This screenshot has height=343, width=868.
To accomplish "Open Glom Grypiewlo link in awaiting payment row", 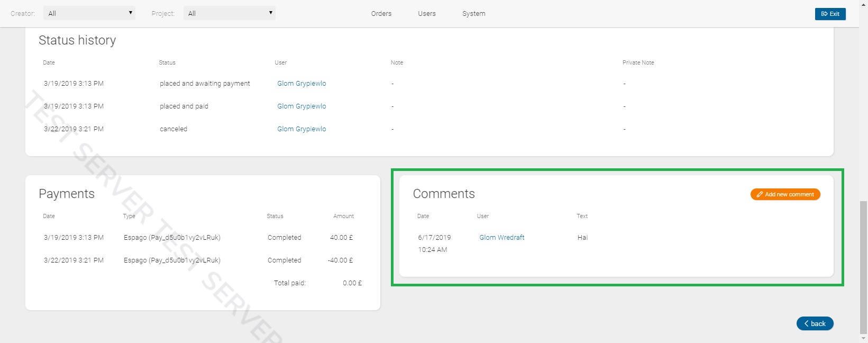I will click(301, 84).
